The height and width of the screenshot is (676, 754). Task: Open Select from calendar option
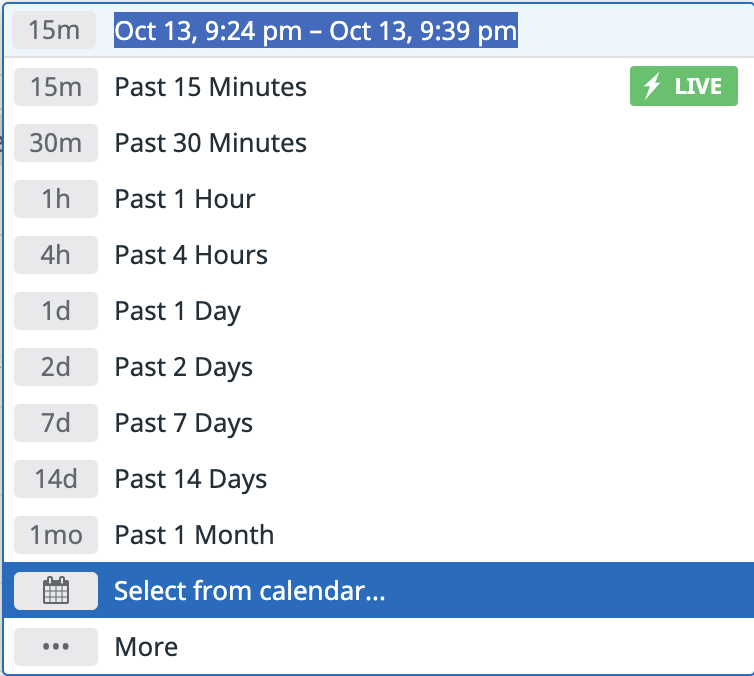[x=378, y=590]
